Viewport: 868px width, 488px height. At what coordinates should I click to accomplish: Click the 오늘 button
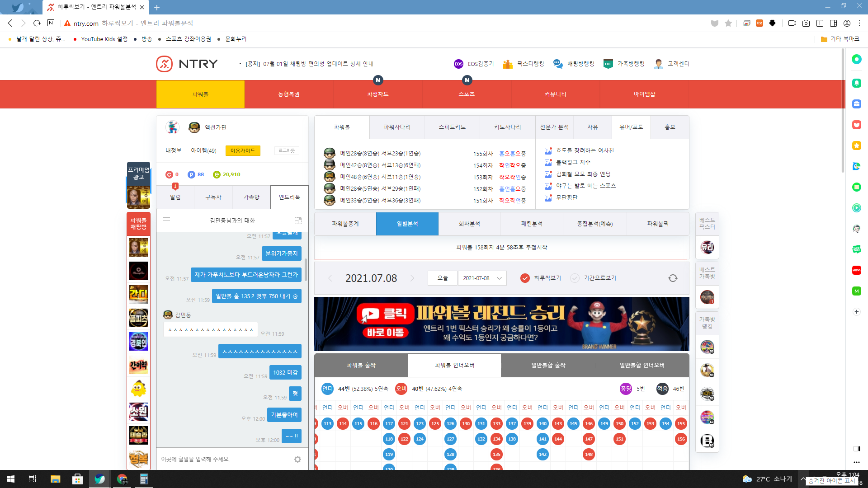[x=442, y=278]
